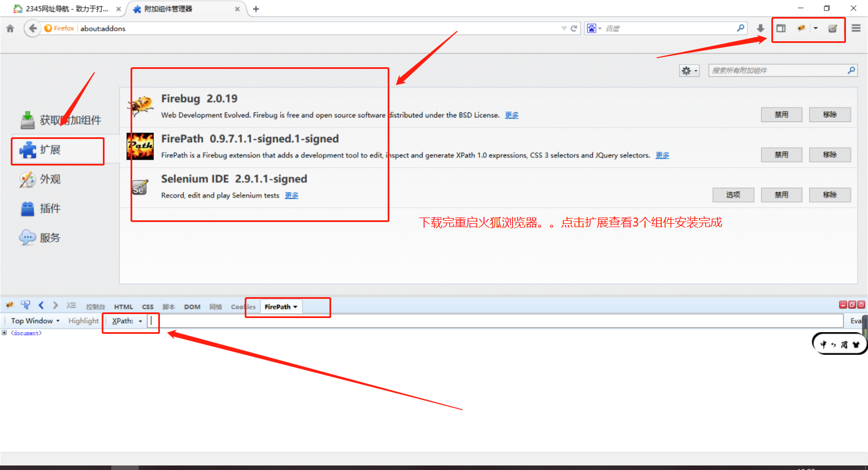The width and height of the screenshot is (868, 470).
Task: Open a new browser tab
Action: (x=256, y=9)
